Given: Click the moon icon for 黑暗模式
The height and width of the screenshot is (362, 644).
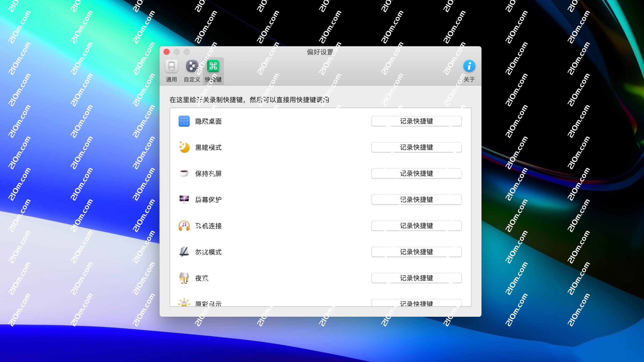Looking at the screenshot, I should click(184, 147).
